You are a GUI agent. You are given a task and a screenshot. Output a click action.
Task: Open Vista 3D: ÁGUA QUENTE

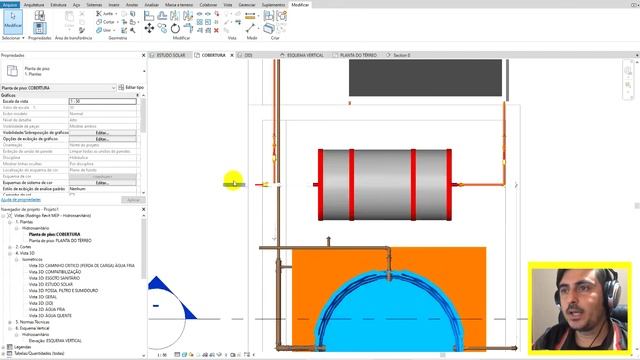[x=50, y=316]
